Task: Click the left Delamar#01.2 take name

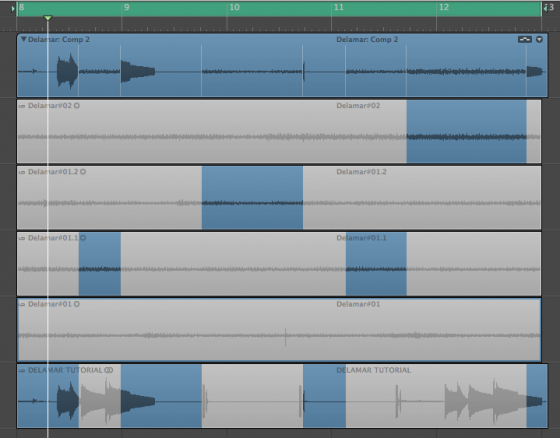Action: coord(53,171)
